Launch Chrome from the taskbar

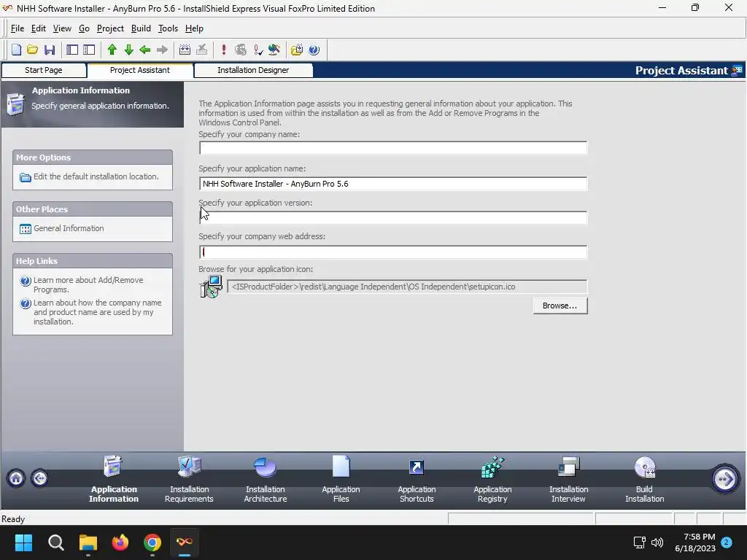click(x=152, y=542)
